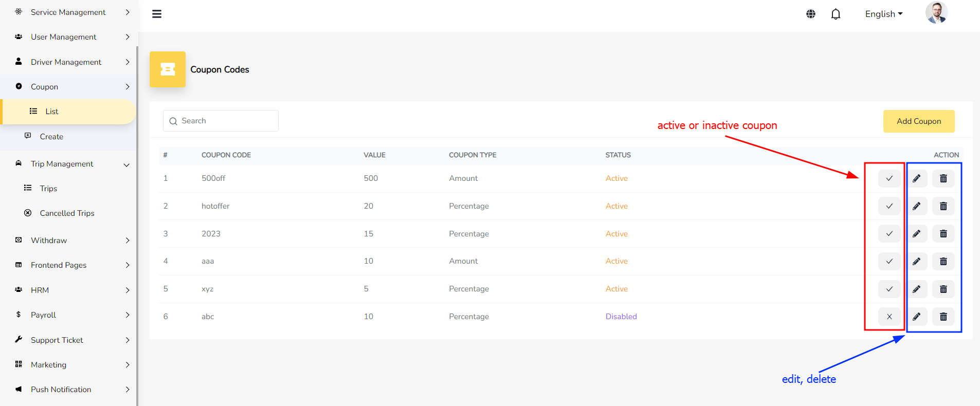Click the Add Coupon button
This screenshot has width=980, height=406.
pyautogui.click(x=918, y=121)
